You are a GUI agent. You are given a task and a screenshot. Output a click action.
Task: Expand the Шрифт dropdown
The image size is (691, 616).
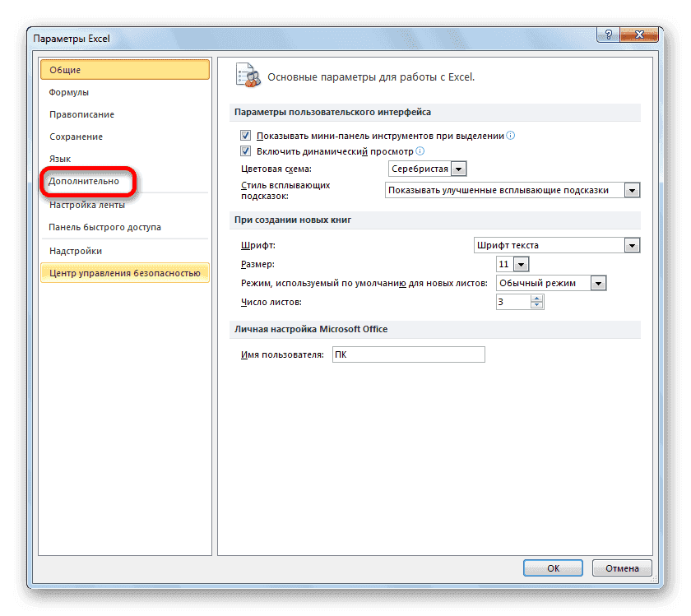pyautogui.click(x=632, y=244)
